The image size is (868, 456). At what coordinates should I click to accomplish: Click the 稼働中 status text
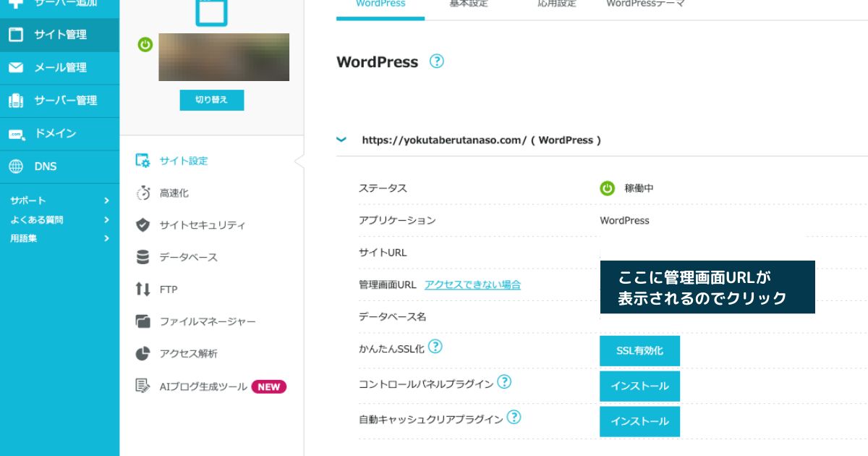pyautogui.click(x=639, y=188)
